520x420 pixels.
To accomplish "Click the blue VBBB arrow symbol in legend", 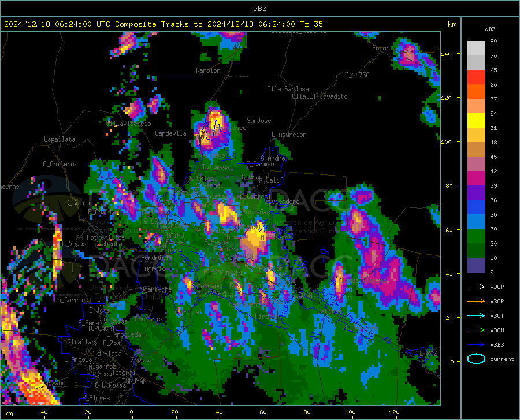I will [476, 344].
